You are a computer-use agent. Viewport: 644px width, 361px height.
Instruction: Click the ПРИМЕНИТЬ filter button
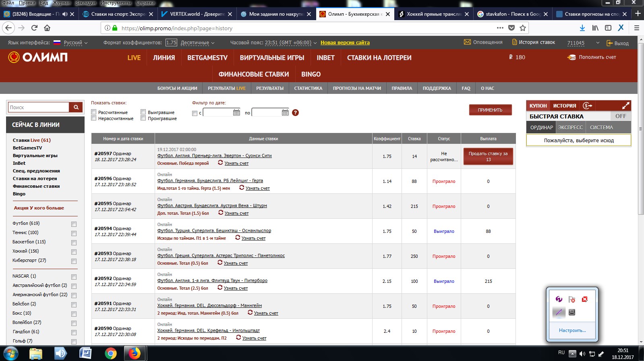pos(490,110)
